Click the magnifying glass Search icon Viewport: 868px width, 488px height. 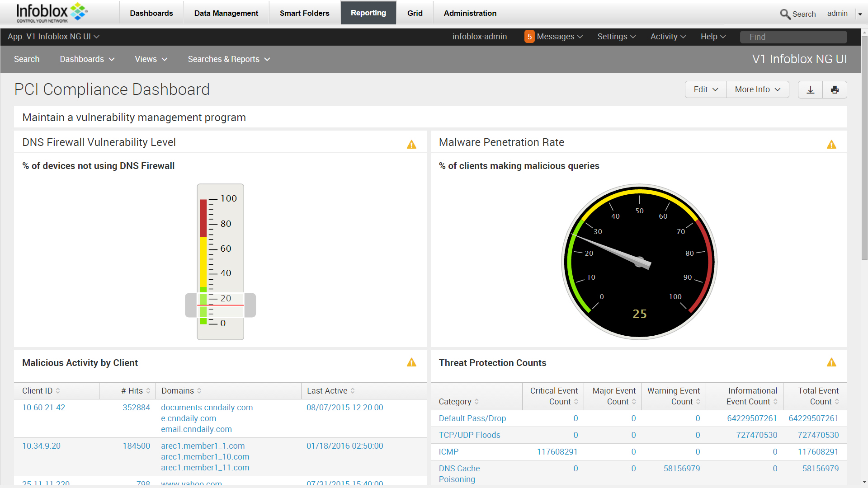(785, 14)
